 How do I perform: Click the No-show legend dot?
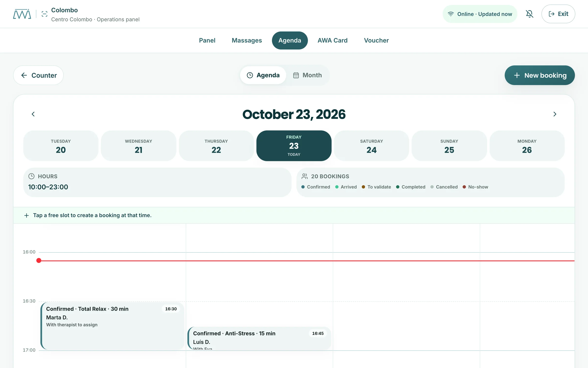click(x=464, y=187)
